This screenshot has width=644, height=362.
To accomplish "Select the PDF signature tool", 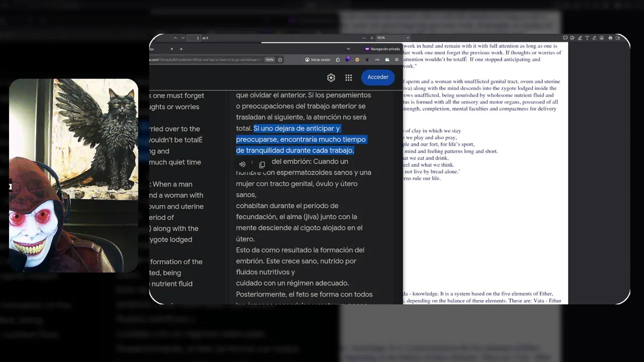I will pos(573,38).
